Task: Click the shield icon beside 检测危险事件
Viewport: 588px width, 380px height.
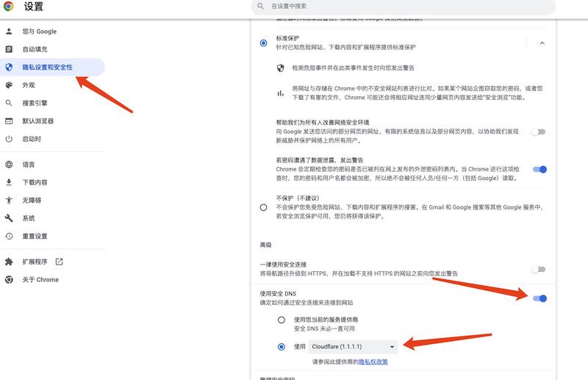Action: pyautogui.click(x=280, y=68)
